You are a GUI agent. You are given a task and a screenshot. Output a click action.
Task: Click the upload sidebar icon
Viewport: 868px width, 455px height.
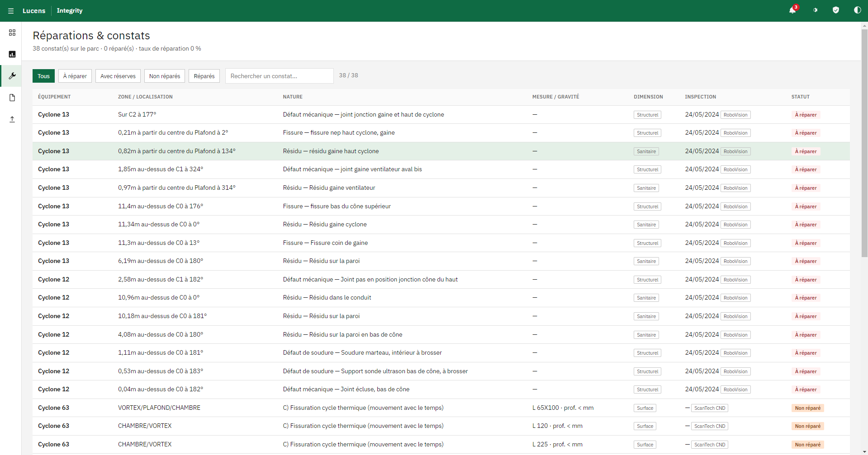[12, 119]
